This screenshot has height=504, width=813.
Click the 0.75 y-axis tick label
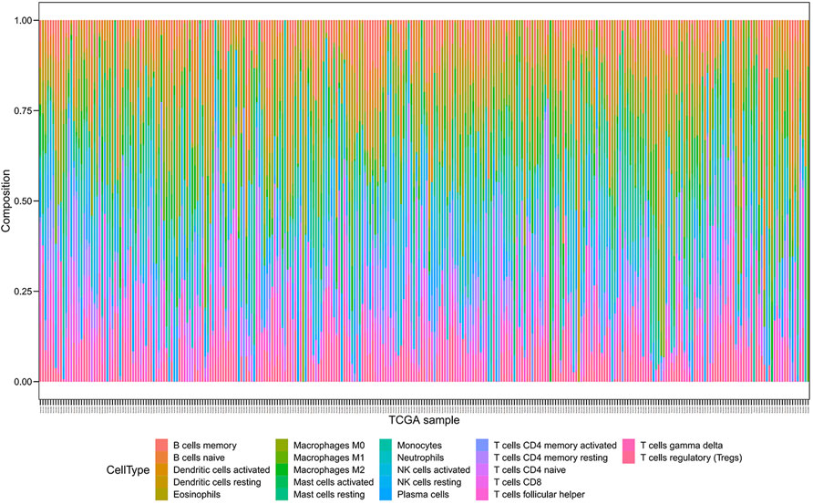[25, 110]
